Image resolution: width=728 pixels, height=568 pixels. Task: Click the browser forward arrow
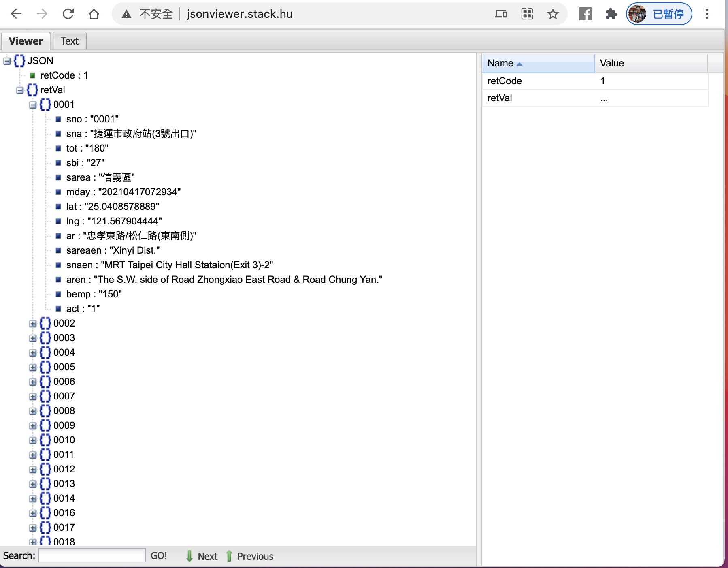(x=42, y=14)
